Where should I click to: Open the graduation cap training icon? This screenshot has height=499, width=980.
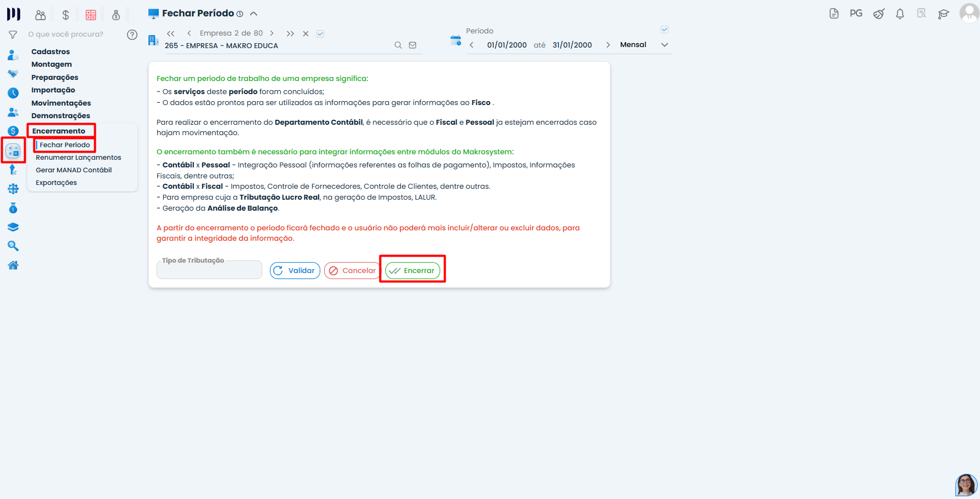point(943,14)
